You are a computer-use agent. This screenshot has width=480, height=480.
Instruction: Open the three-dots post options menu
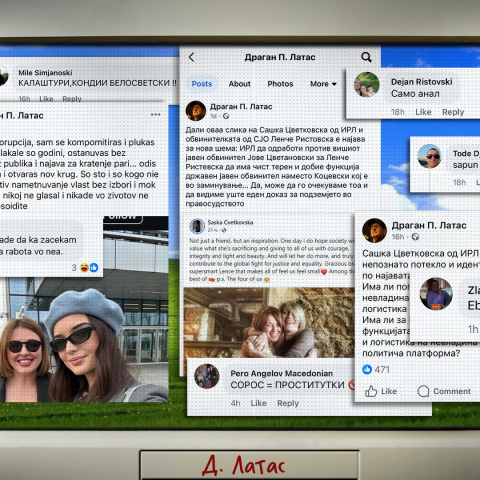(x=155, y=114)
